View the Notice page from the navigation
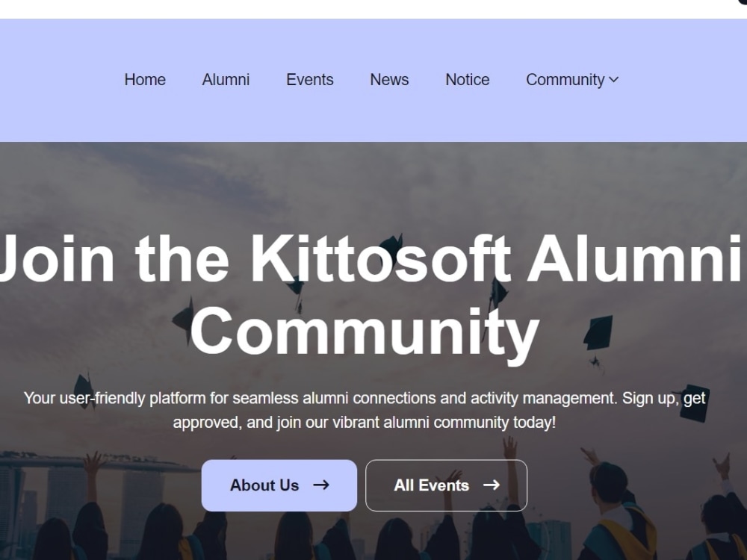 point(467,80)
